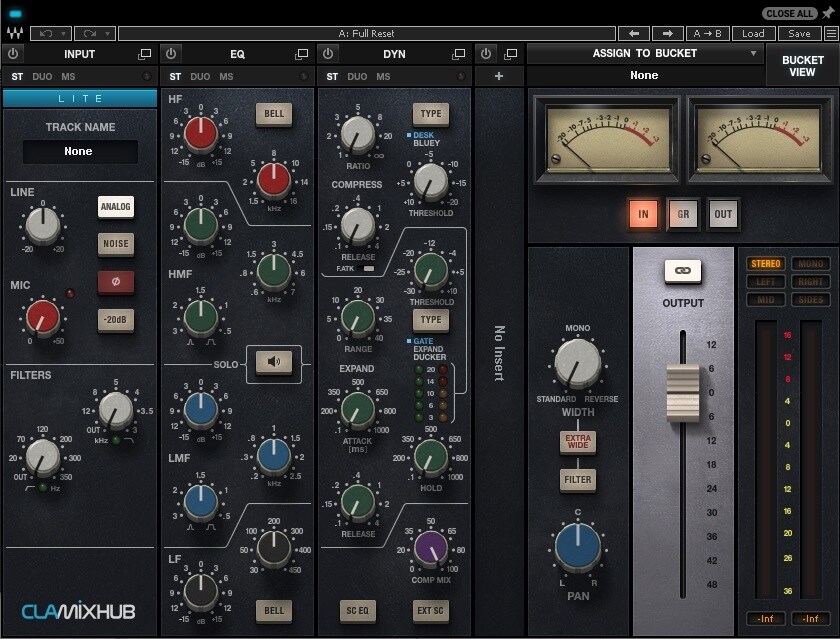The height and width of the screenshot is (639, 840).
Task: Toggle the blue indicator at top left
Action: click(x=16, y=13)
